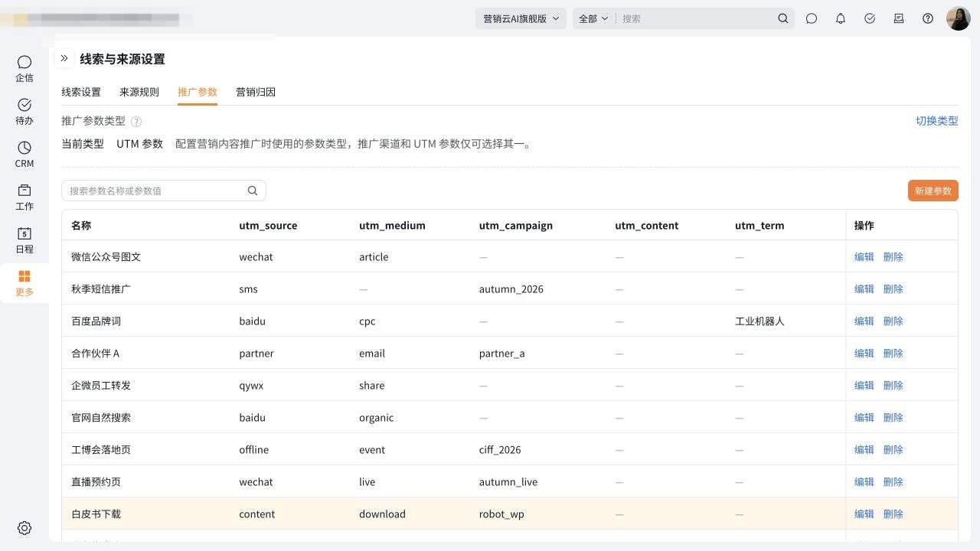Open the 日程 calendar sidebar icon
980x551 pixels.
tap(24, 240)
